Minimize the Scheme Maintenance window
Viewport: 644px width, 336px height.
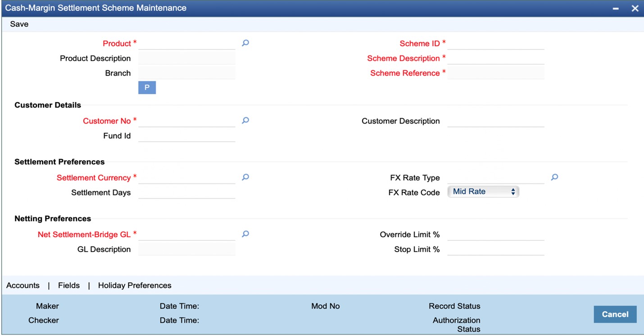615,9
